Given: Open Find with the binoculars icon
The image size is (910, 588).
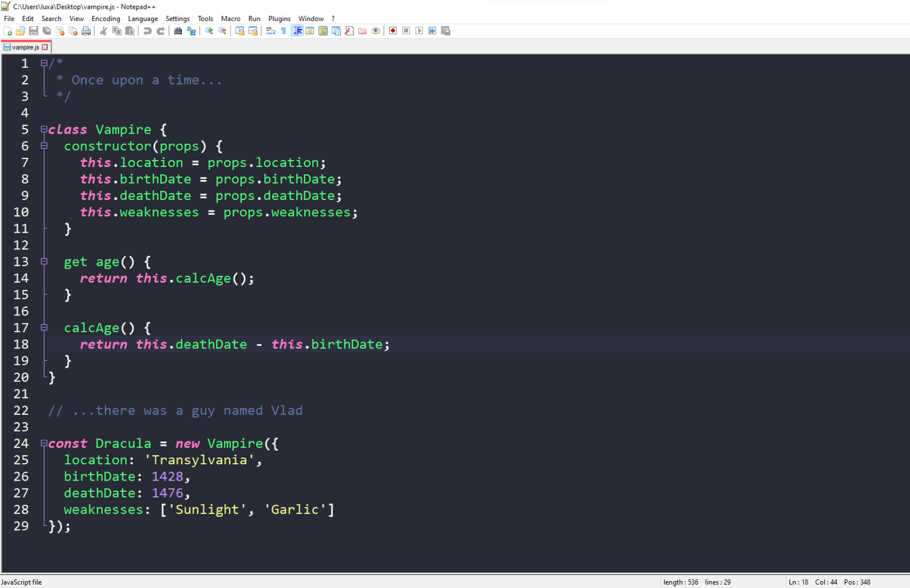Looking at the screenshot, I should (179, 31).
